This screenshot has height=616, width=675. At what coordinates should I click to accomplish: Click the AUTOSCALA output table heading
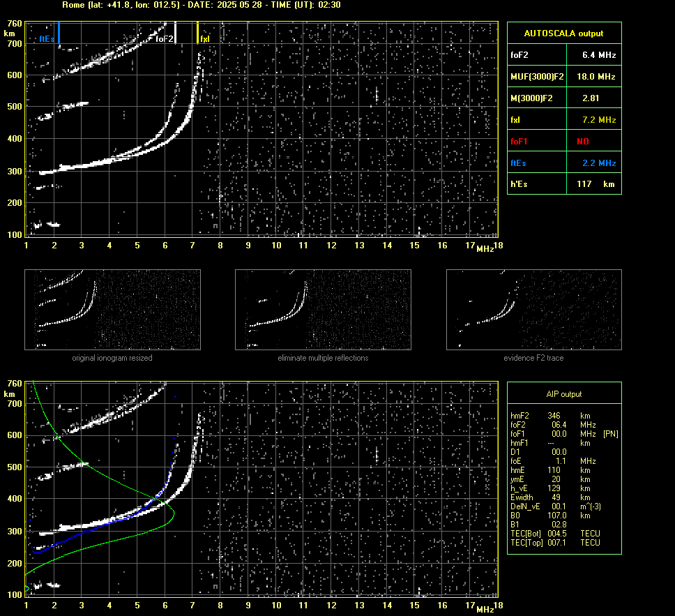pos(564,33)
